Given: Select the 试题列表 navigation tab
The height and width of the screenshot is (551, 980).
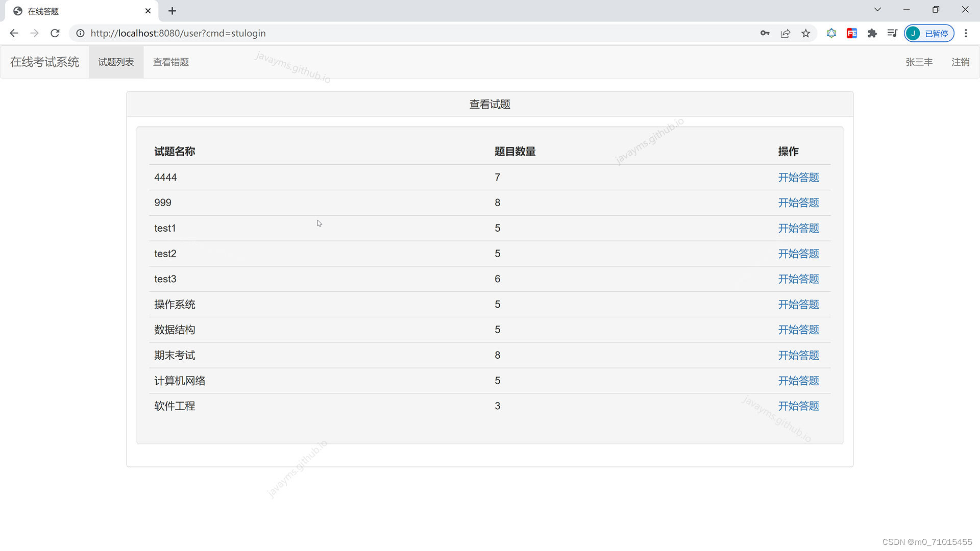Looking at the screenshot, I should pyautogui.click(x=116, y=62).
